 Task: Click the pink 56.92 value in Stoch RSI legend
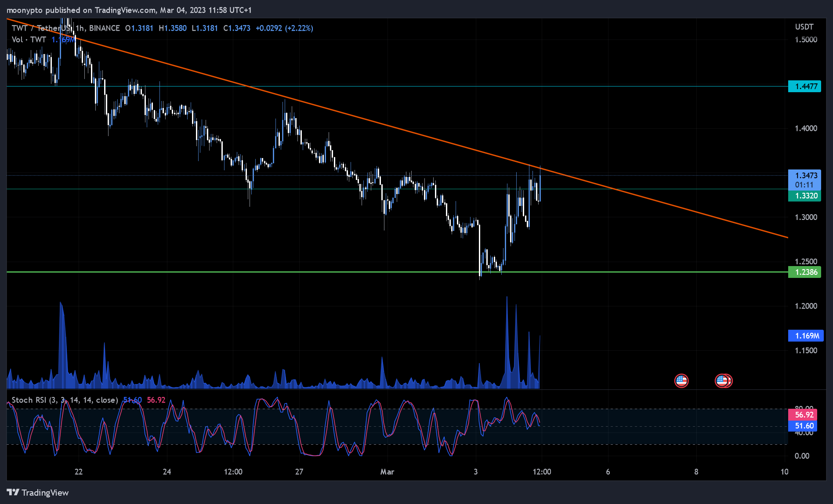[156, 400]
